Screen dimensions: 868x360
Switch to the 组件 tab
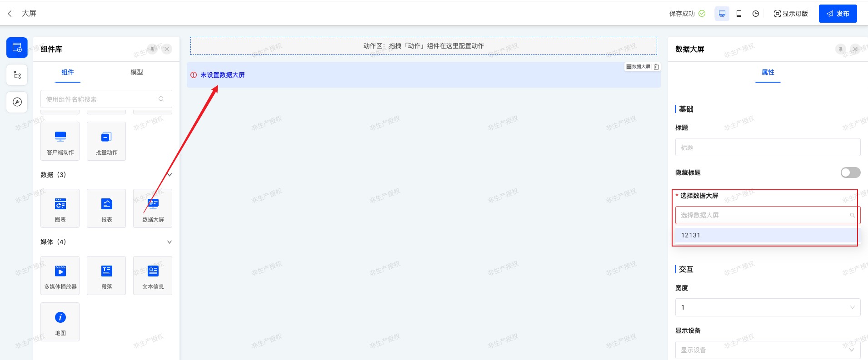pyautogui.click(x=68, y=72)
